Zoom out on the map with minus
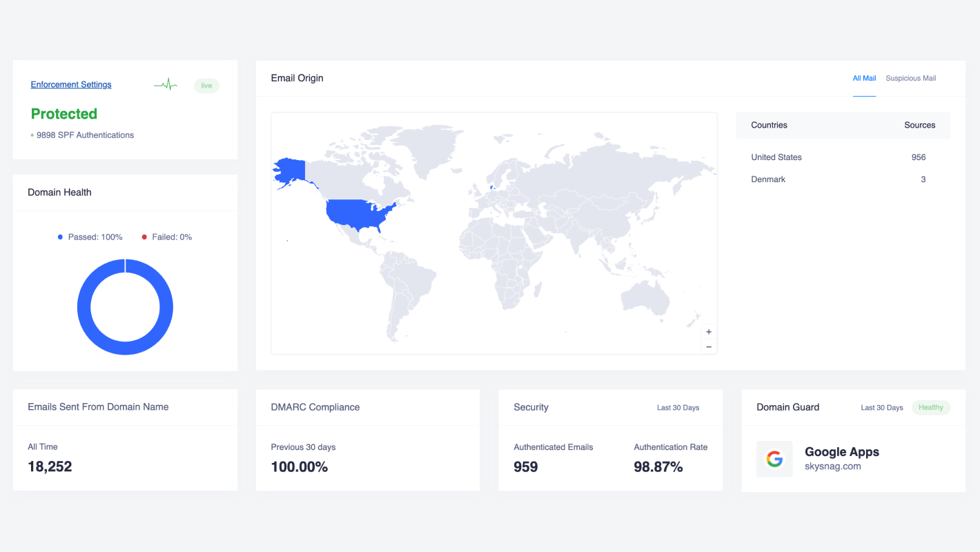Screen dimensions: 980x552 coord(709,347)
